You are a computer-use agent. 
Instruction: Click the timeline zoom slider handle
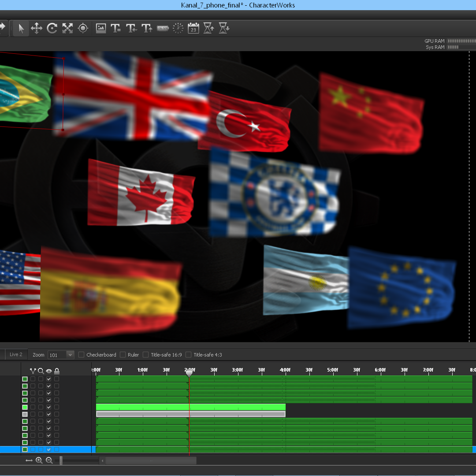(x=61, y=461)
